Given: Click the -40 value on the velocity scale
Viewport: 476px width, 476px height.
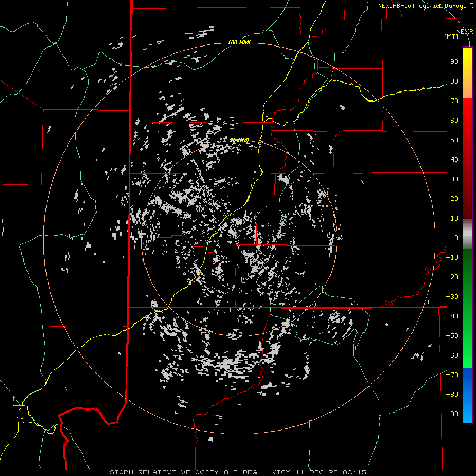Looking at the screenshot, I should pos(452,316).
